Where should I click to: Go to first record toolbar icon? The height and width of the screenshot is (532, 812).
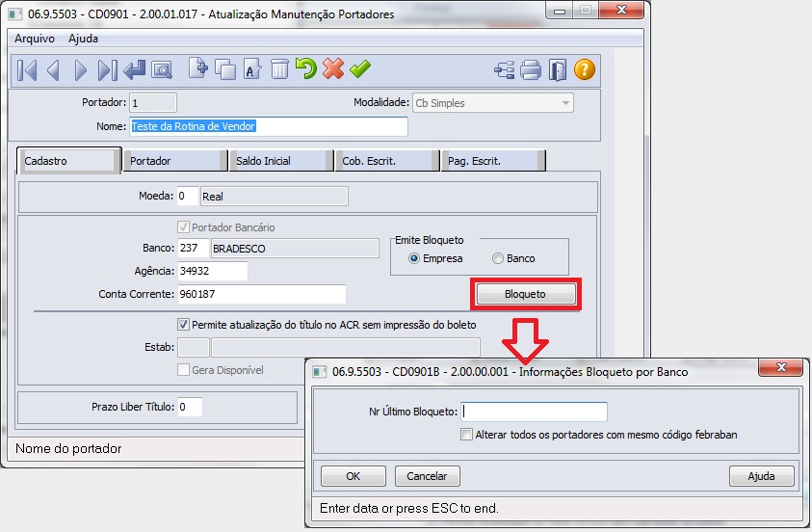27,69
